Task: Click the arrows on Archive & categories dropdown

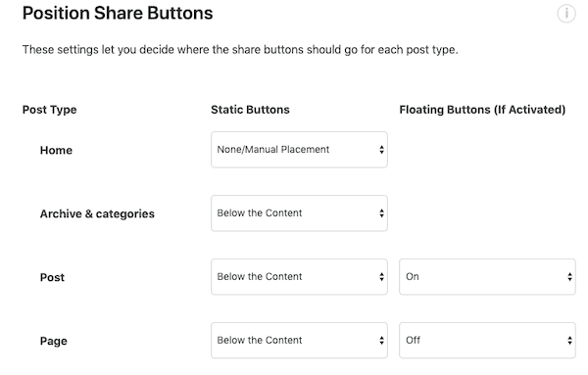Action: (381, 213)
